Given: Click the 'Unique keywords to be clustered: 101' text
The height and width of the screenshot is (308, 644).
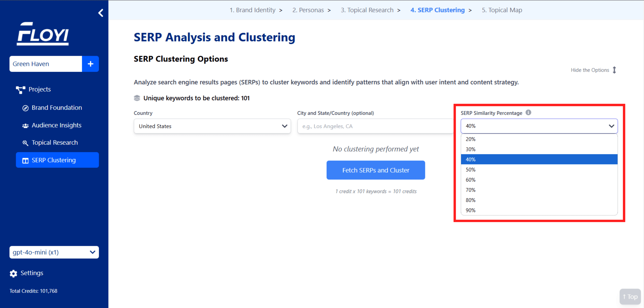Looking at the screenshot, I should point(197,98).
